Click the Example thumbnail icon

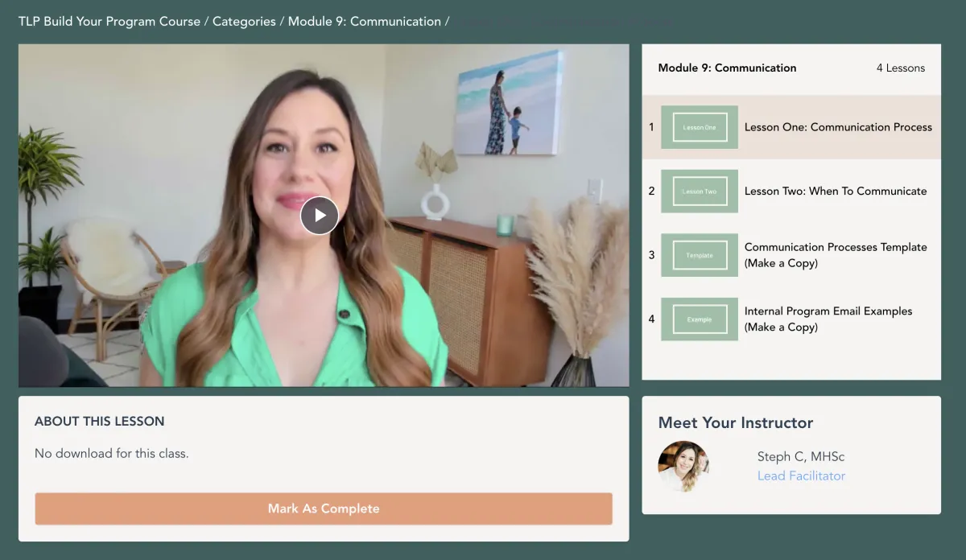pyautogui.click(x=700, y=319)
